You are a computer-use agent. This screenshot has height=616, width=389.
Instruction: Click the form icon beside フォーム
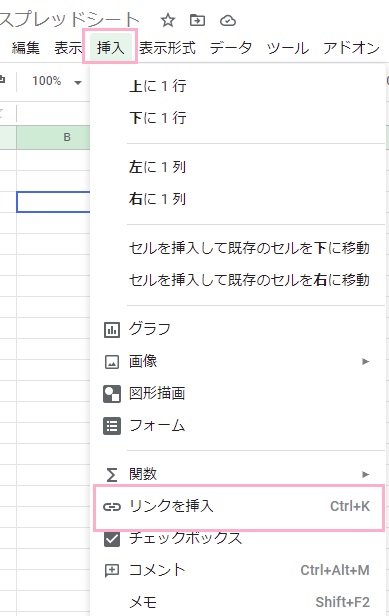pos(112,426)
